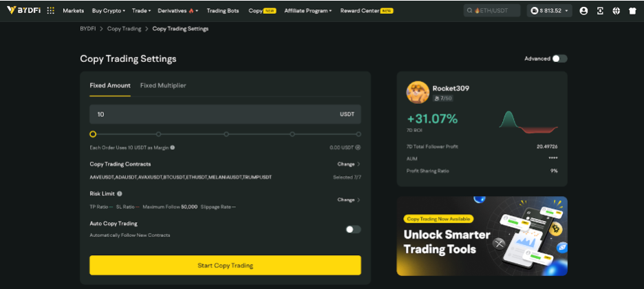Screen dimensions: 644x289
Task: Go to BYDFi breadcrumb link
Action: coord(88,29)
